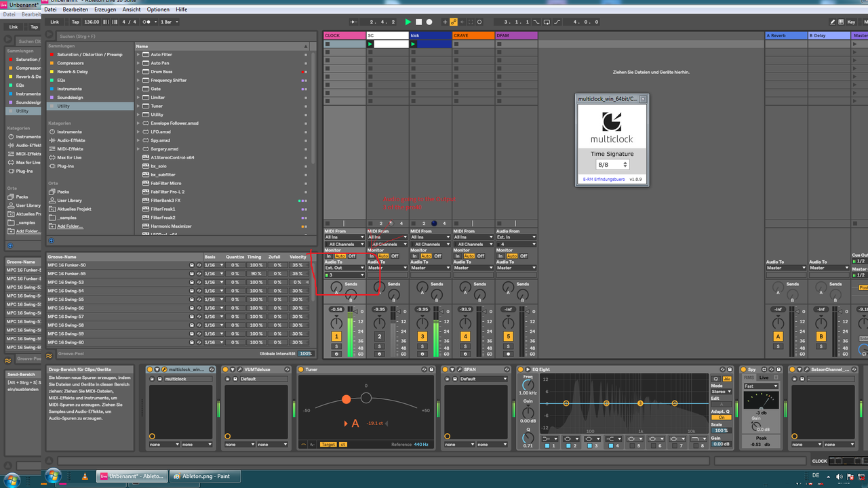Viewport: 868px width, 488px height.
Task: Set kick track monitor to Off
Action: click(437, 256)
